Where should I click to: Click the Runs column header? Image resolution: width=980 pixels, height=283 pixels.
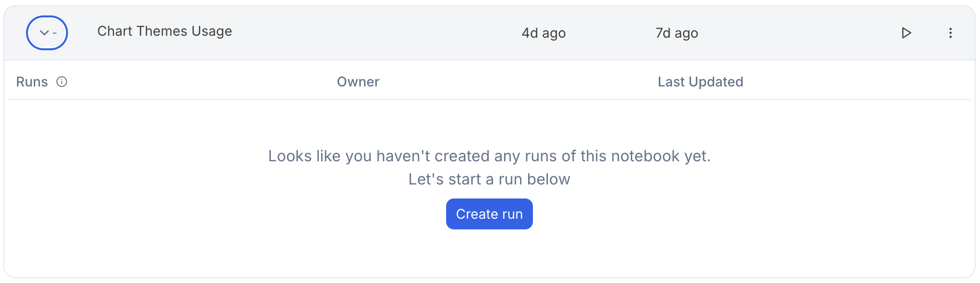pyautogui.click(x=32, y=82)
